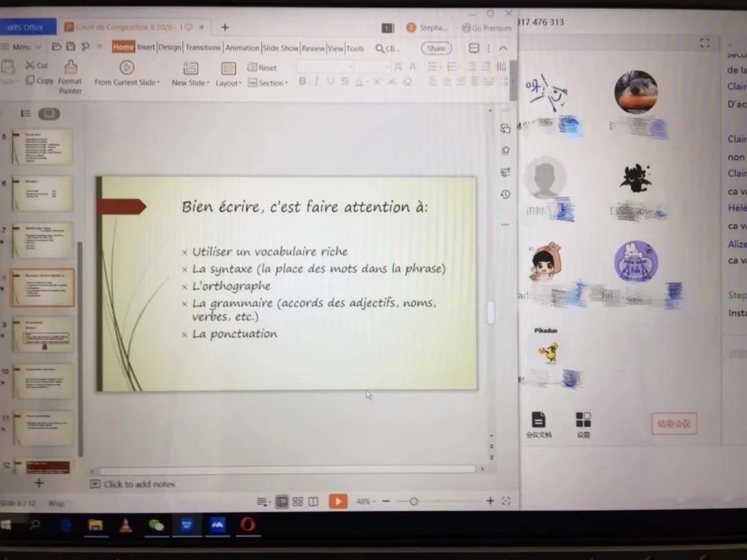Open the meeting settings grid icon
Viewport: 747px width, 560px height.
[583, 420]
